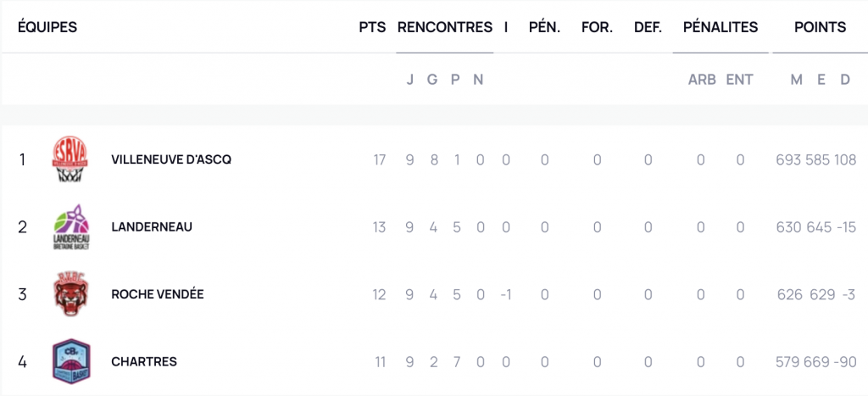This screenshot has width=868, height=396.
Task: Click the Landerneau Bretagne Basket logo
Action: (71, 227)
